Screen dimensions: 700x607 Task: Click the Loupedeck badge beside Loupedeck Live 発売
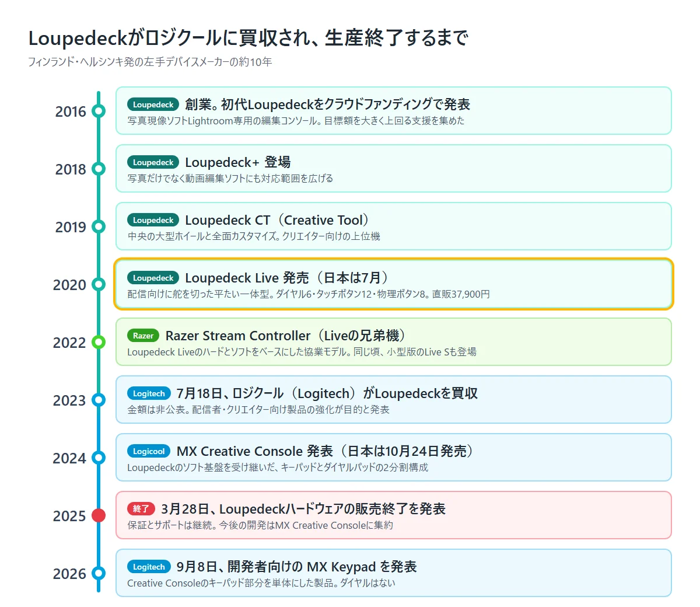click(x=153, y=278)
